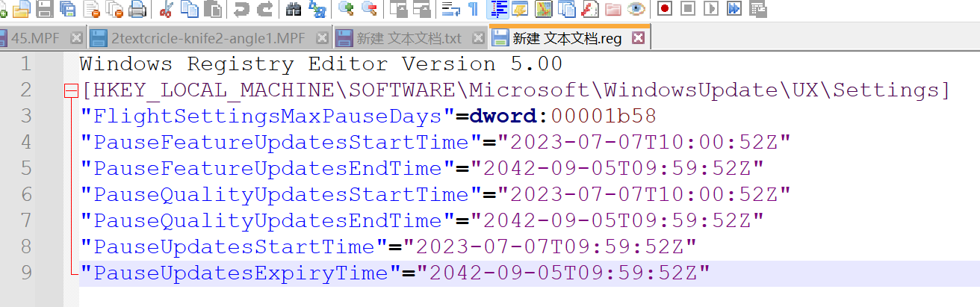Viewport: 980px width, 307px height.
Task: Save the recorded macro icon
Action: (757, 9)
